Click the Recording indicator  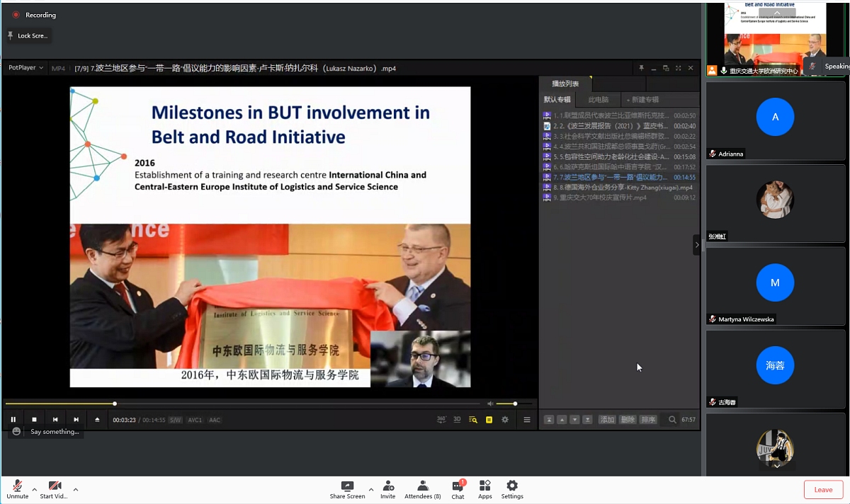[x=33, y=15]
